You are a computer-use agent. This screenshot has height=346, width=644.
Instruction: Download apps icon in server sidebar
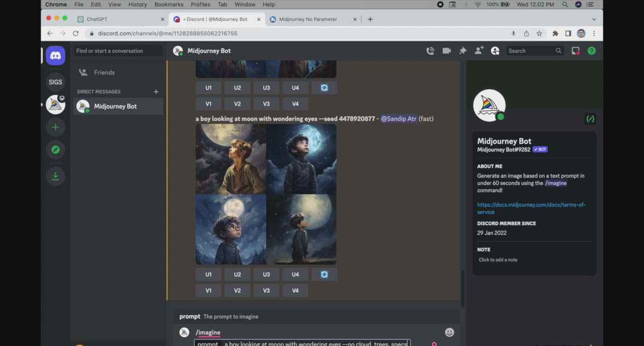55,176
